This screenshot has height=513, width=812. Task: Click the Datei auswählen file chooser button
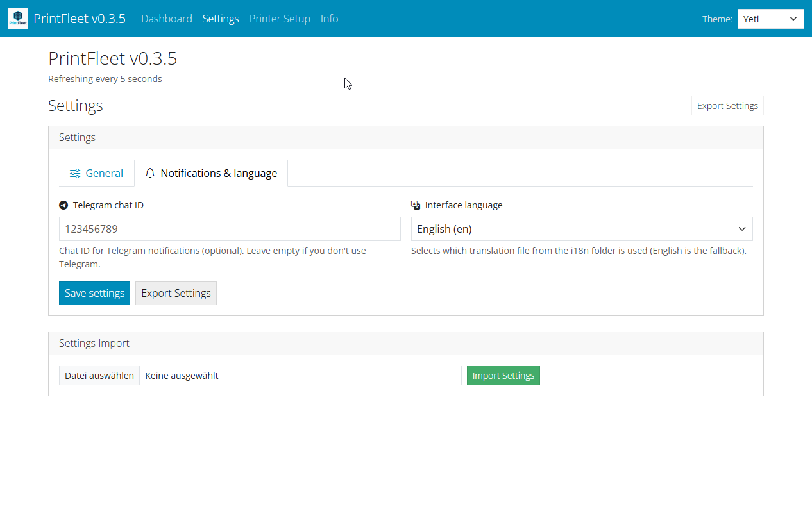(x=99, y=376)
